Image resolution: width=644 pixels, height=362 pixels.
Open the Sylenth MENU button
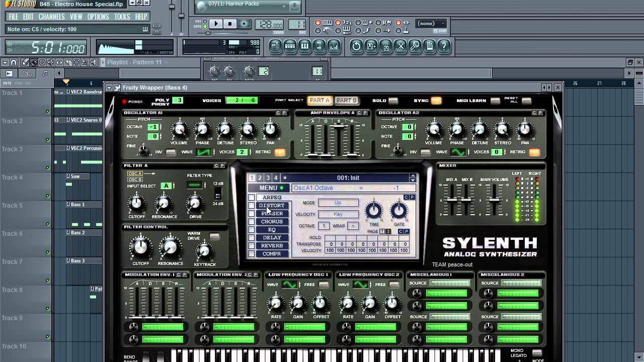click(x=268, y=188)
